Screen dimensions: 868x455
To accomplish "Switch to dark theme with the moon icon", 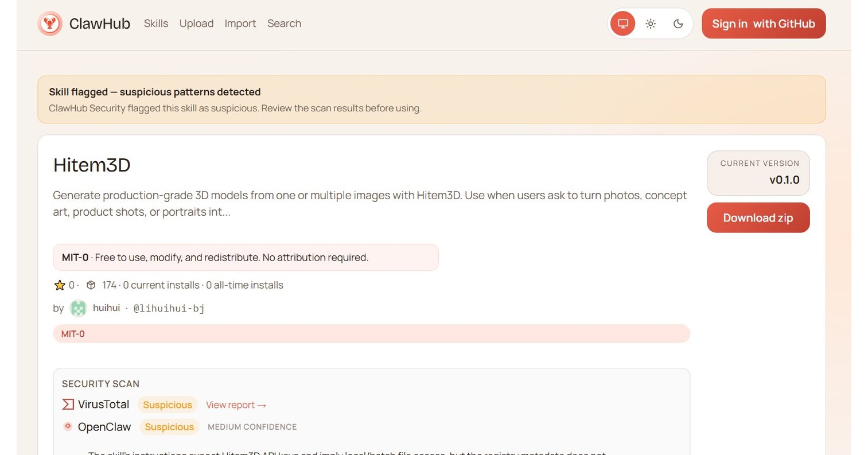I will pyautogui.click(x=678, y=24).
